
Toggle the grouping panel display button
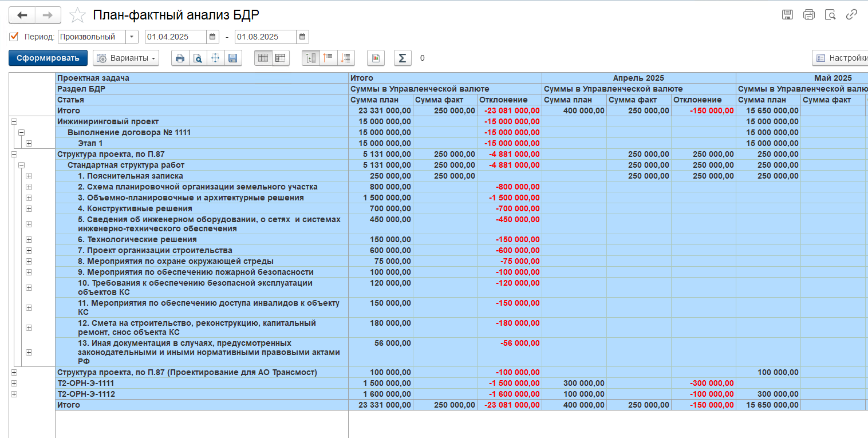311,58
